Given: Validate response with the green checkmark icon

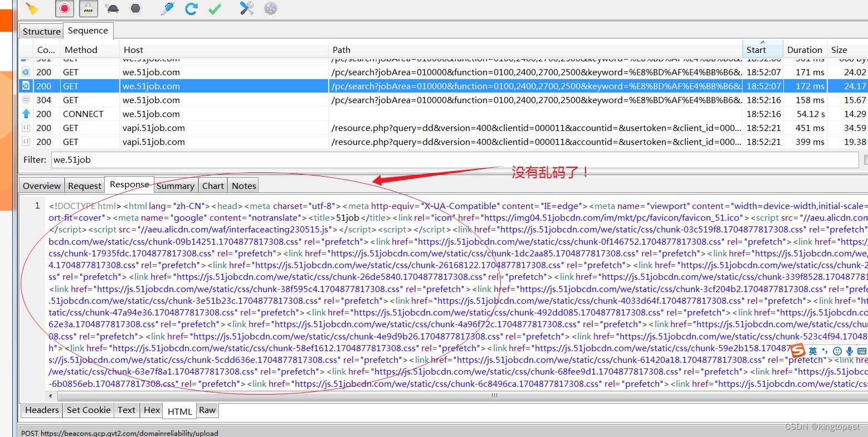Looking at the screenshot, I should [x=214, y=9].
